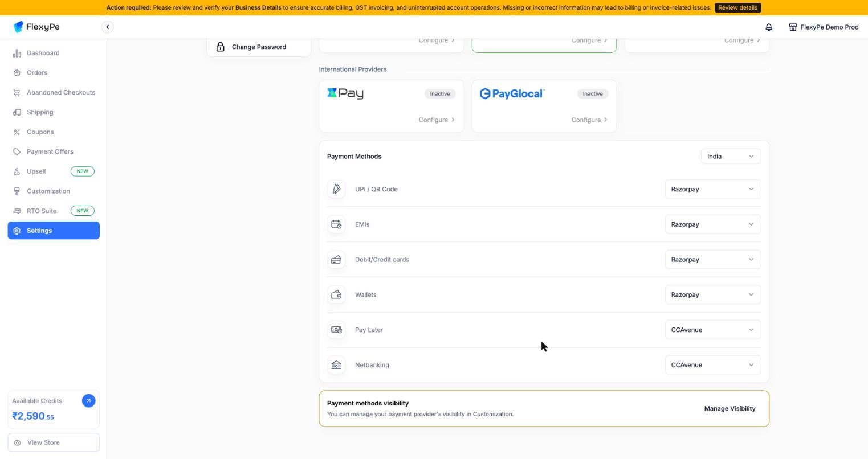The image size is (868, 459).
Task: Open the Change Password settings item
Action: click(259, 47)
